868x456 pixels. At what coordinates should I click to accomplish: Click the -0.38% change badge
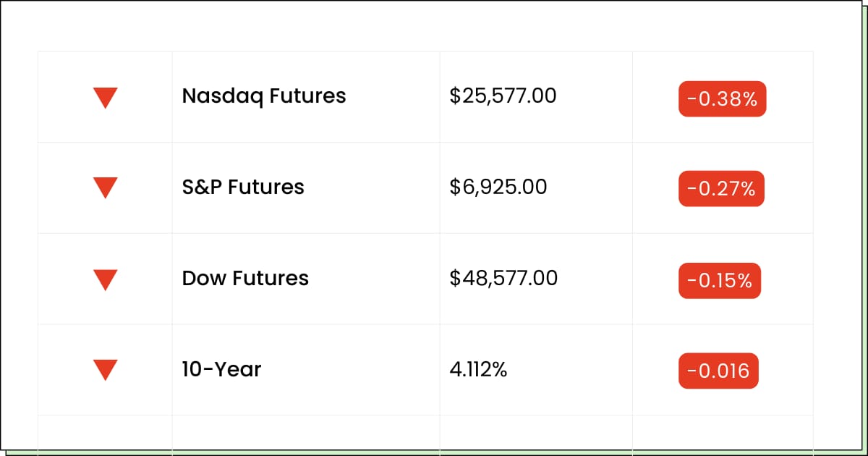tap(722, 99)
